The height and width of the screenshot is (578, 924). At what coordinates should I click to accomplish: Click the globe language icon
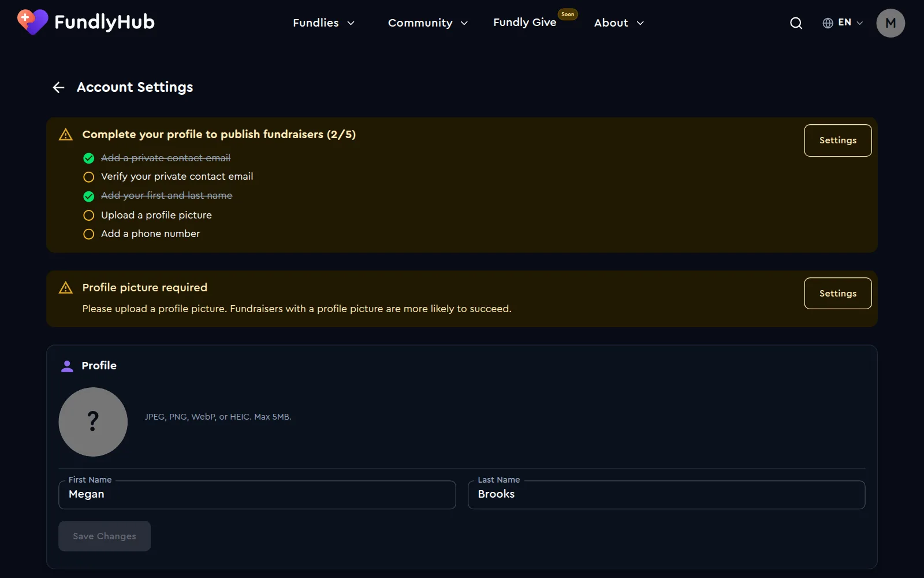coord(828,23)
